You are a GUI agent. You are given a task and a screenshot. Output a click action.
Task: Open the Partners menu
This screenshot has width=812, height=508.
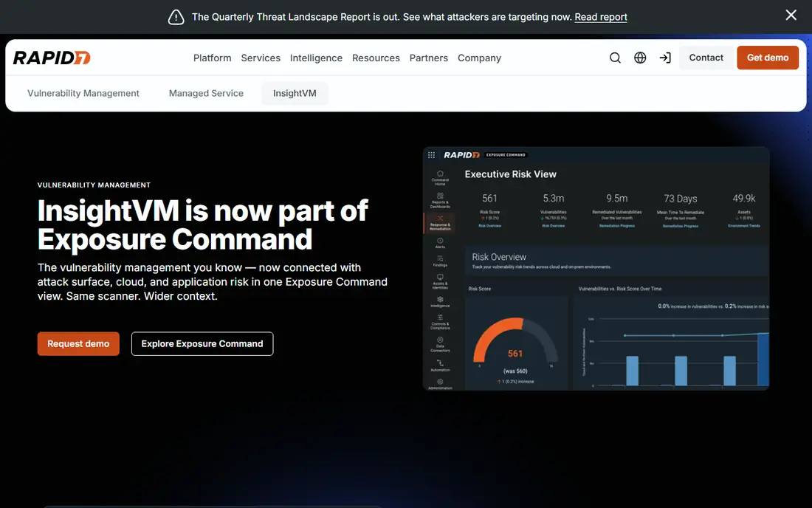(429, 58)
